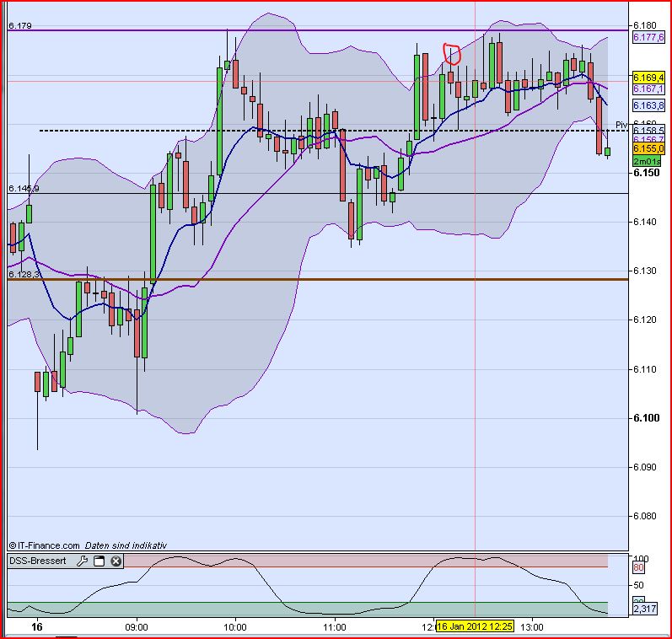Click the red 80 overbought level label
This screenshot has height=639, width=672.
[638, 568]
